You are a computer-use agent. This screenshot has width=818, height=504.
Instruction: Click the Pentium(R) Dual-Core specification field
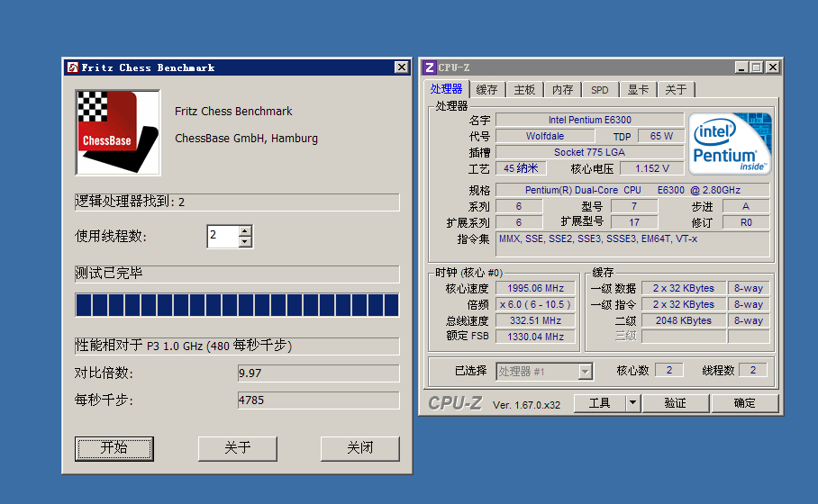[x=632, y=190]
